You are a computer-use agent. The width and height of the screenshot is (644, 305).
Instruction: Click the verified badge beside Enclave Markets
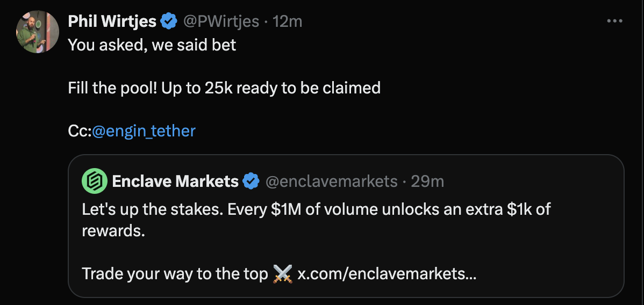pyautogui.click(x=251, y=181)
